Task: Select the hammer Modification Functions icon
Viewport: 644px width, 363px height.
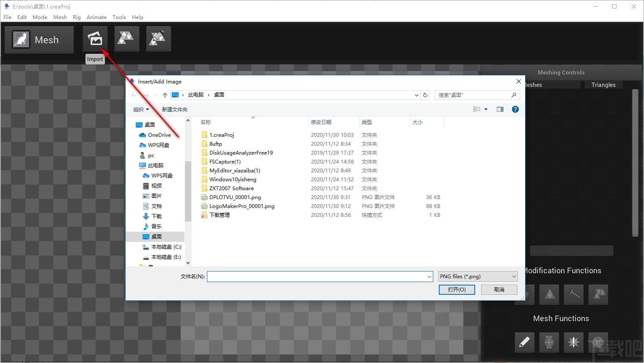Action: (x=574, y=294)
